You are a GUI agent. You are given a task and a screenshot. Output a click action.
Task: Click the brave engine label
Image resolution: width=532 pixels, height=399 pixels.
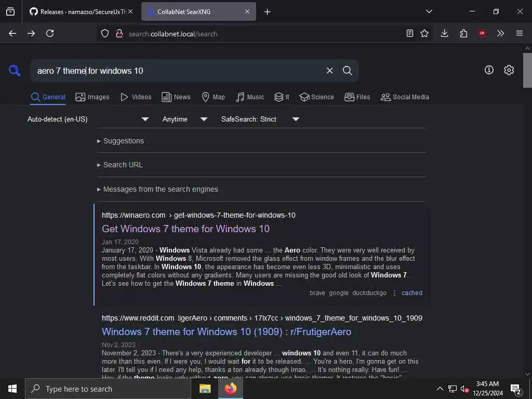(317, 293)
